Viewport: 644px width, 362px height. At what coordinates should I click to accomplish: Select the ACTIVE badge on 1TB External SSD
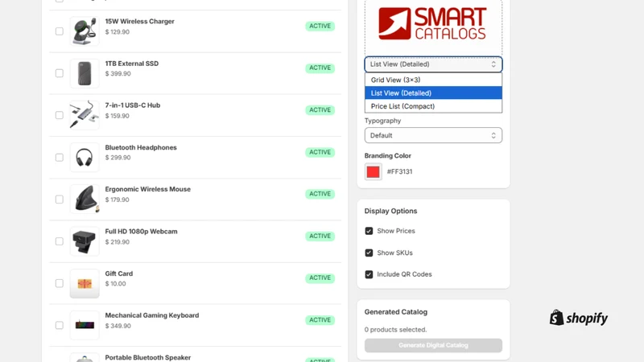pyautogui.click(x=320, y=68)
